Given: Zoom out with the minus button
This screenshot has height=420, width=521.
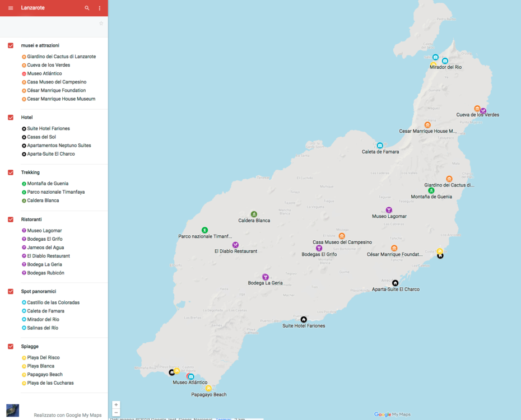Looking at the screenshot, I should [116, 413].
